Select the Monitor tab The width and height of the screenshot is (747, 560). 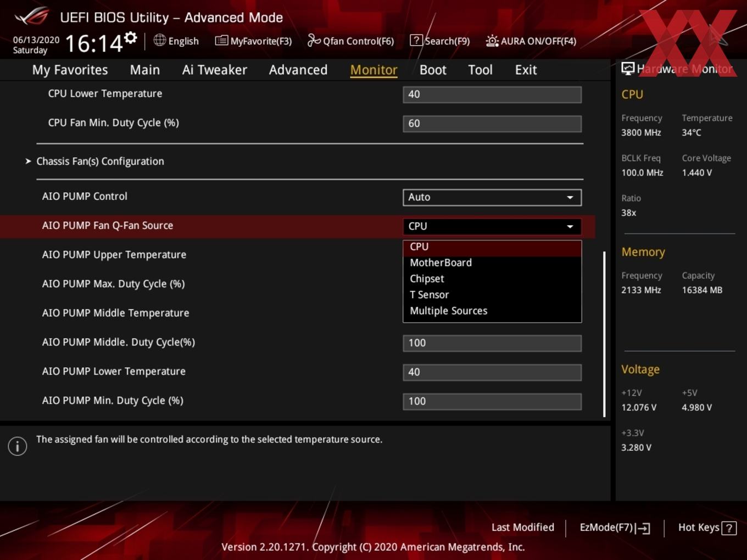click(x=374, y=70)
